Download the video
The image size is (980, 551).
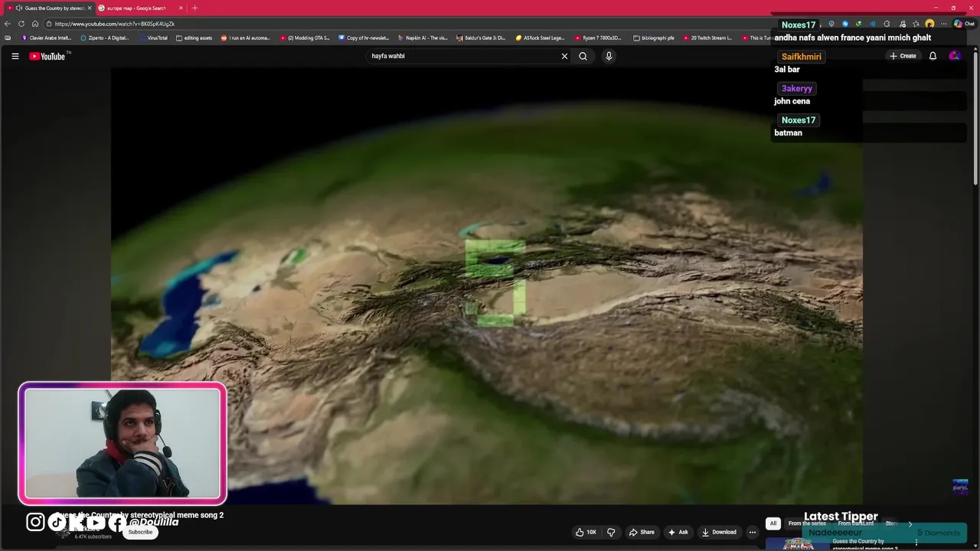pos(719,532)
